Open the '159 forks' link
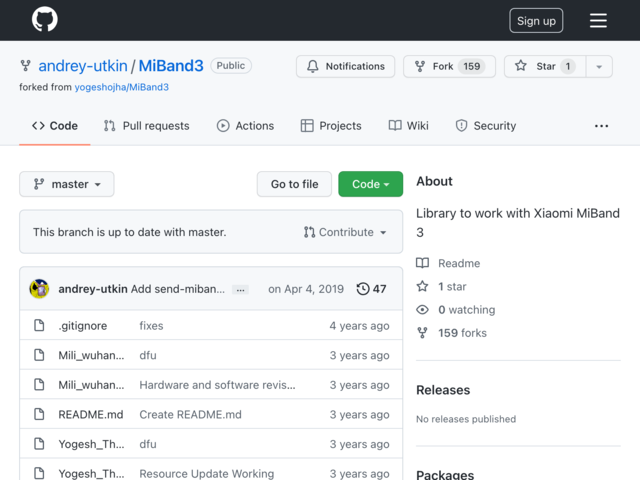 (462, 333)
